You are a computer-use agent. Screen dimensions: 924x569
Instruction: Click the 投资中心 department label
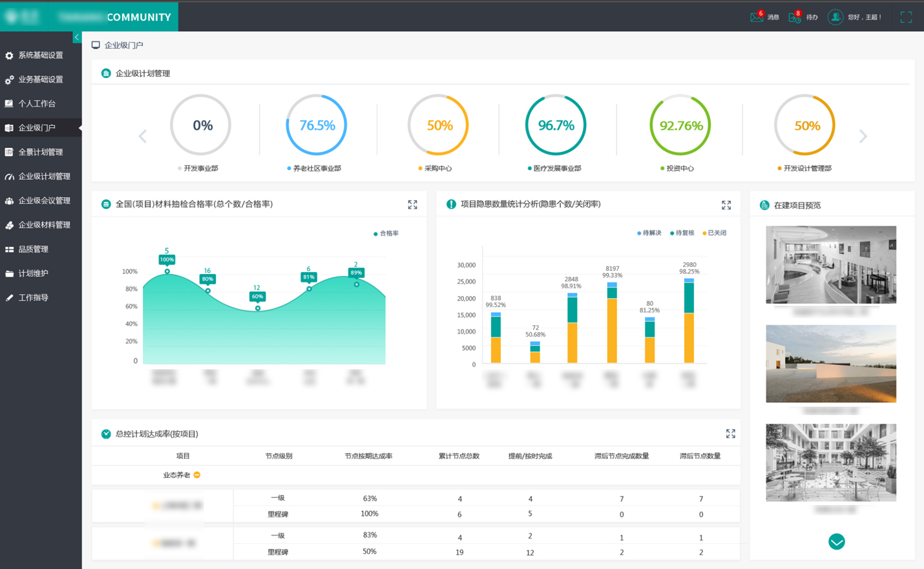coord(680,168)
